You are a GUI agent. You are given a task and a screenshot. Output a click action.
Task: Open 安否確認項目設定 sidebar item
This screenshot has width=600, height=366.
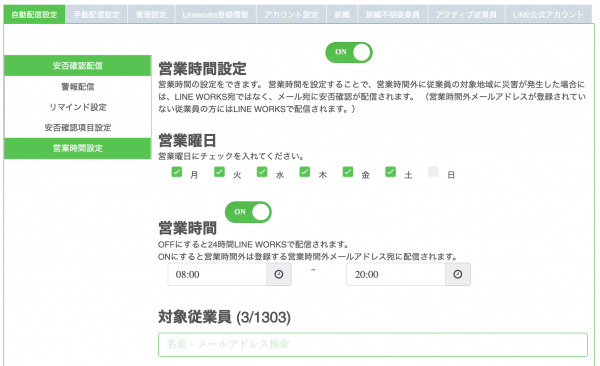[x=78, y=127]
